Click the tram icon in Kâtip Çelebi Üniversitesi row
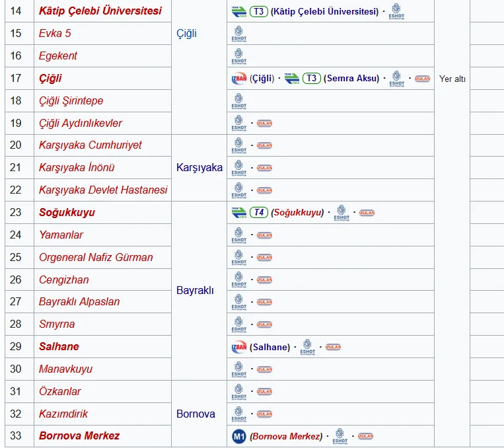Viewport: 504px width, 448px height. (239, 11)
